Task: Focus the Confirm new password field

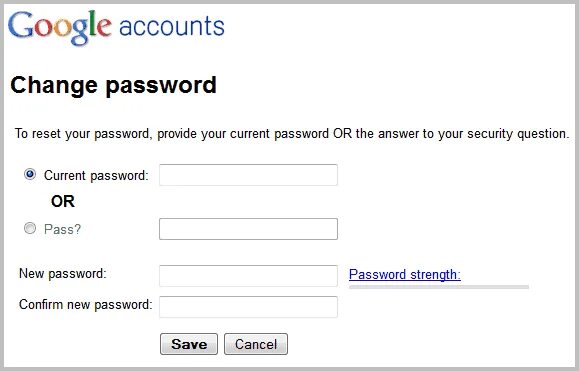Action: pos(248,307)
